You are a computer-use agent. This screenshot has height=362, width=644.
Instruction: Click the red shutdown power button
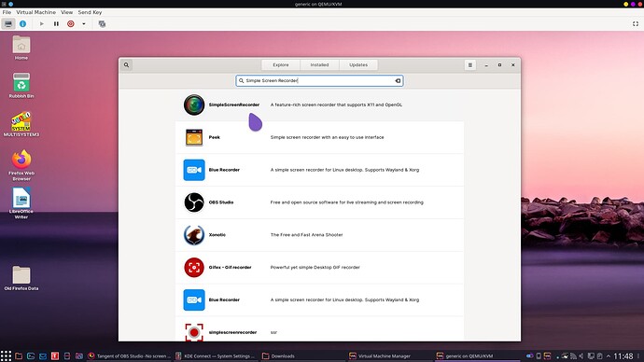coord(71,24)
